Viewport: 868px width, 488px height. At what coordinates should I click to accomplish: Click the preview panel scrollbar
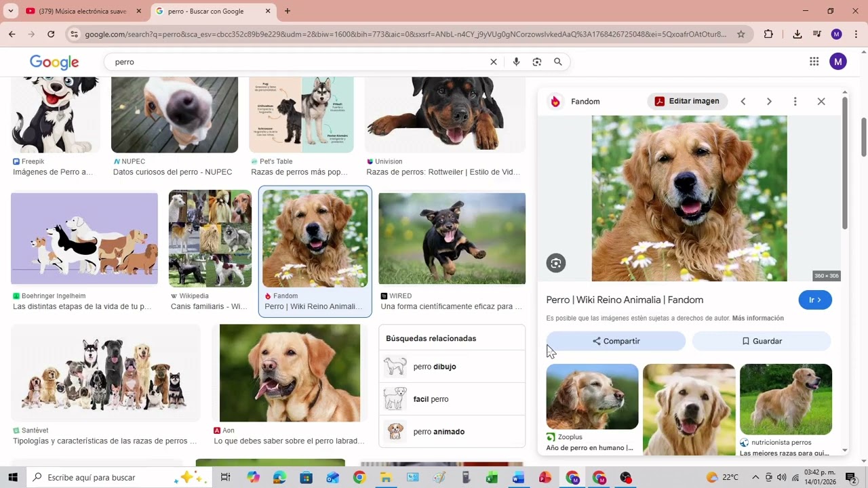coord(845,163)
